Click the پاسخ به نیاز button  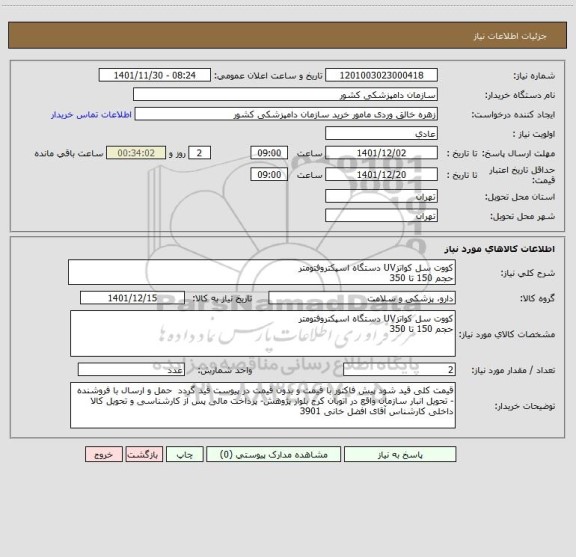400,454
